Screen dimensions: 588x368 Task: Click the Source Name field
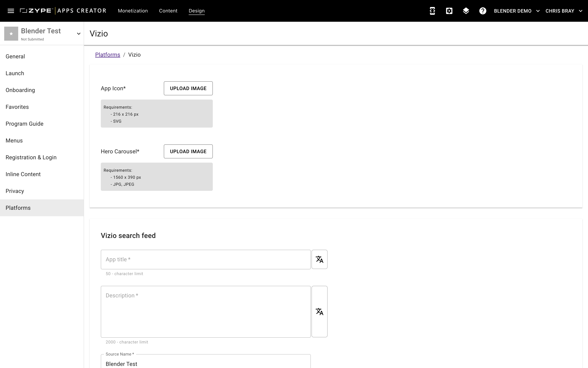pos(206,361)
